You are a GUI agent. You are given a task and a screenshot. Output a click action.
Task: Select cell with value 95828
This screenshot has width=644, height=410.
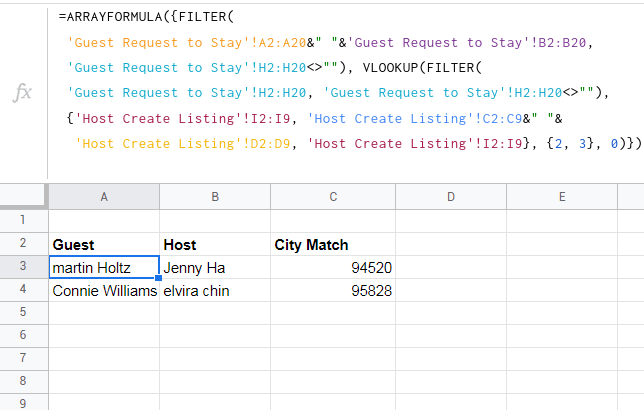(333, 290)
